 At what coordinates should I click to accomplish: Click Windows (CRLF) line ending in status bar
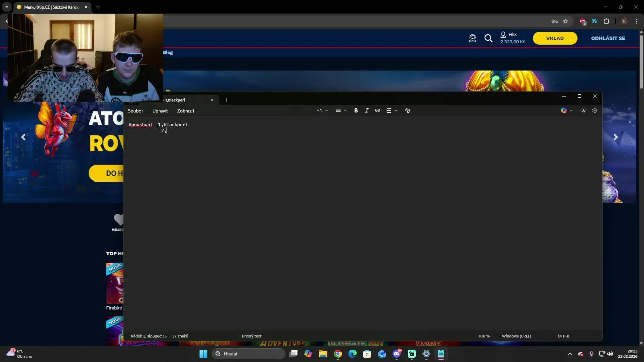tap(516, 336)
